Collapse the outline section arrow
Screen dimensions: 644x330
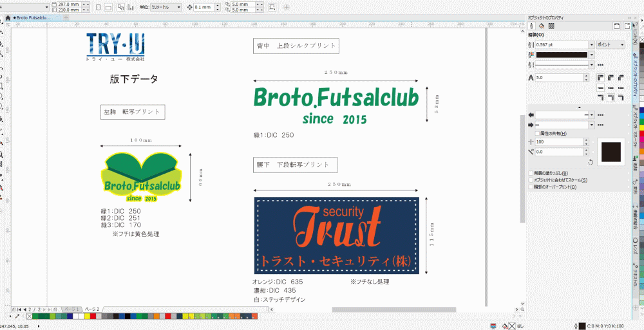(580, 107)
